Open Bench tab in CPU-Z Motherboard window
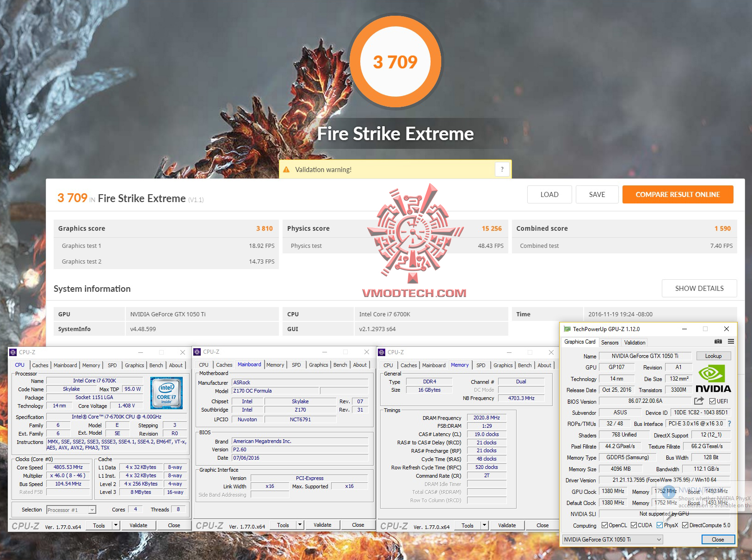This screenshot has height=560, width=752. click(x=340, y=365)
